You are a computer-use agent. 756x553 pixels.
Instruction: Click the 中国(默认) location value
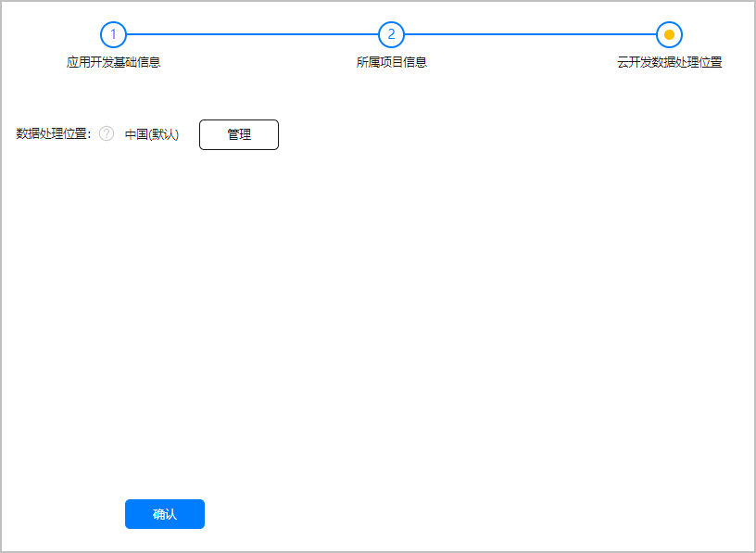pyautogui.click(x=151, y=134)
